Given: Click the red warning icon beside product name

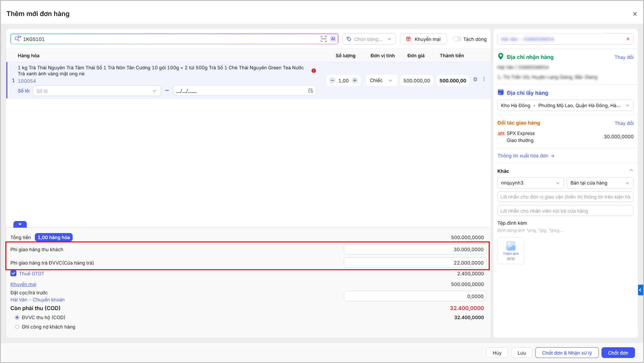Looking at the screenshot, I should [314, 71].
